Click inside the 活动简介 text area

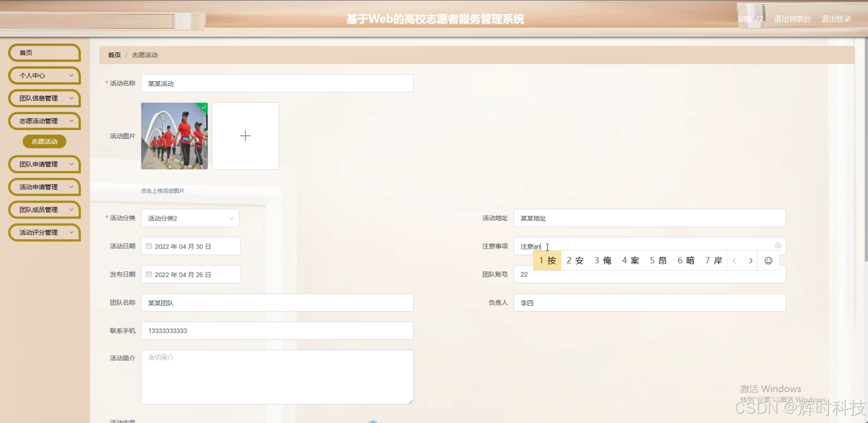(277, 377)
